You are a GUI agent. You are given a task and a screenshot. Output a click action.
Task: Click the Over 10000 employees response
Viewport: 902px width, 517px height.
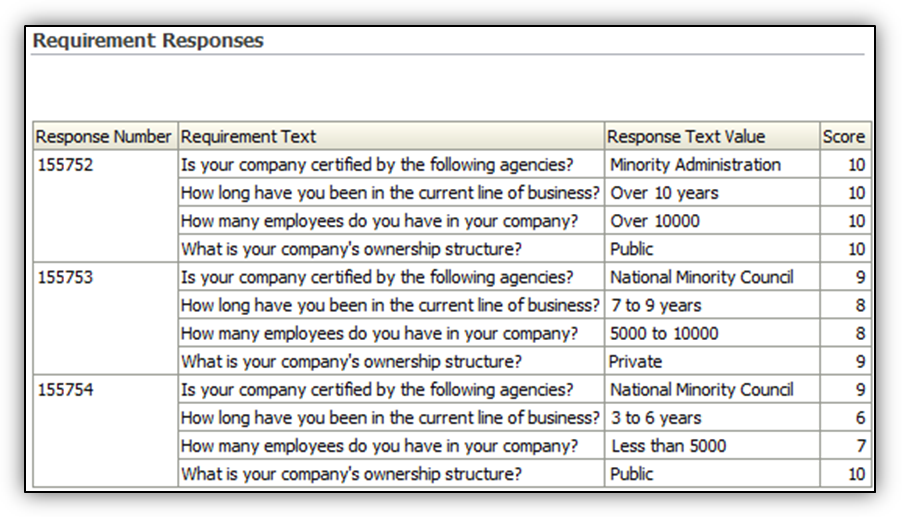[655, 221]
